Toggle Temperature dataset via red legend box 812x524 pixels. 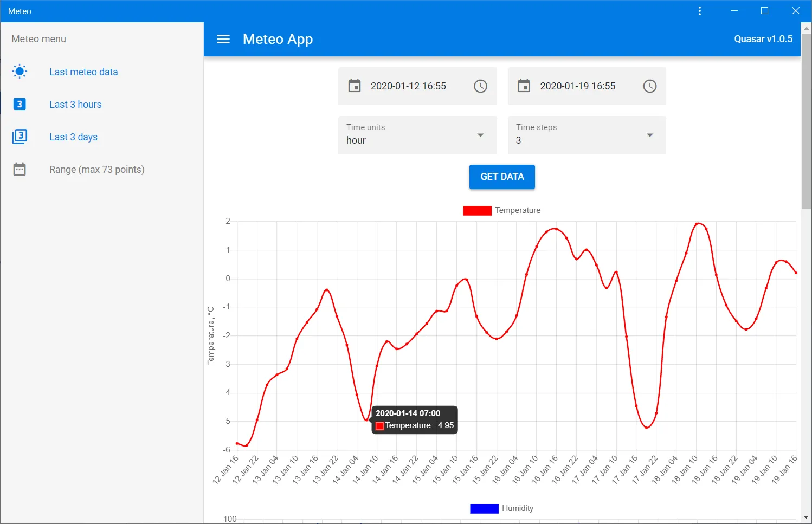pos(477,211)
